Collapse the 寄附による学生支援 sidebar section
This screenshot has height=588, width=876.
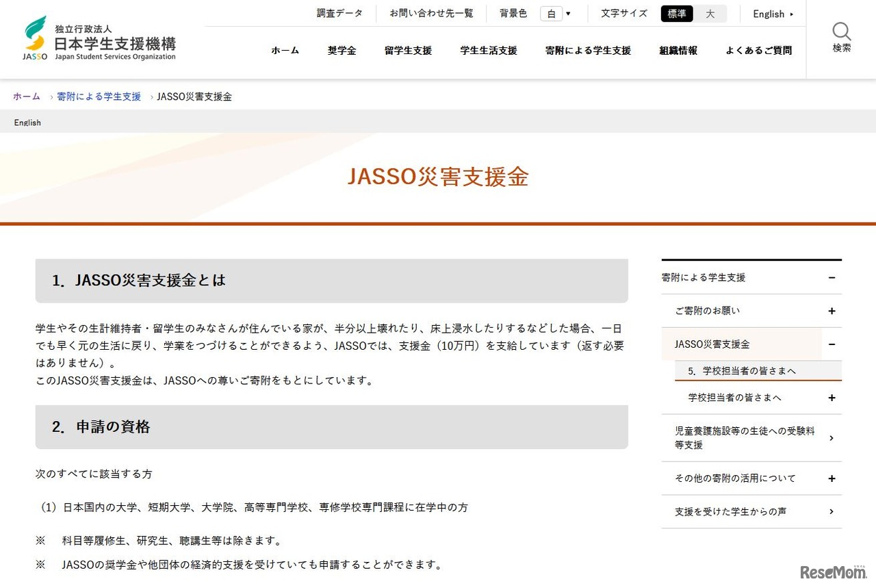(x=832, y=278)
